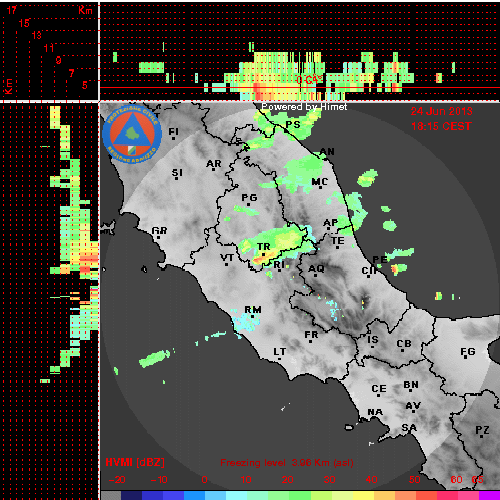Select the PE city label on map

point(380,260)
